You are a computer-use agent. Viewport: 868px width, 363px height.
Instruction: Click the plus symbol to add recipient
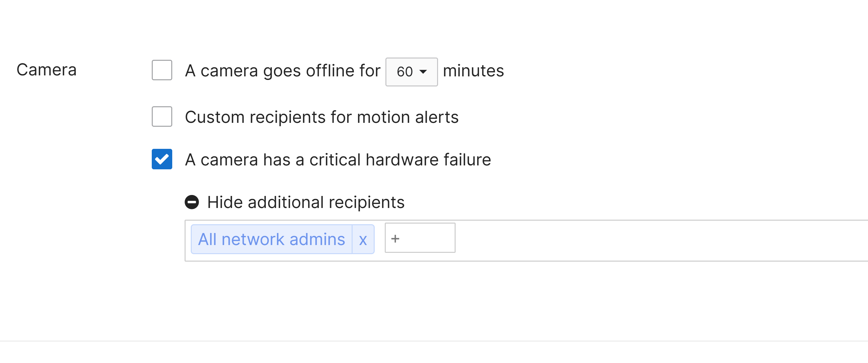pyautogui.click(x=395, y=238)
